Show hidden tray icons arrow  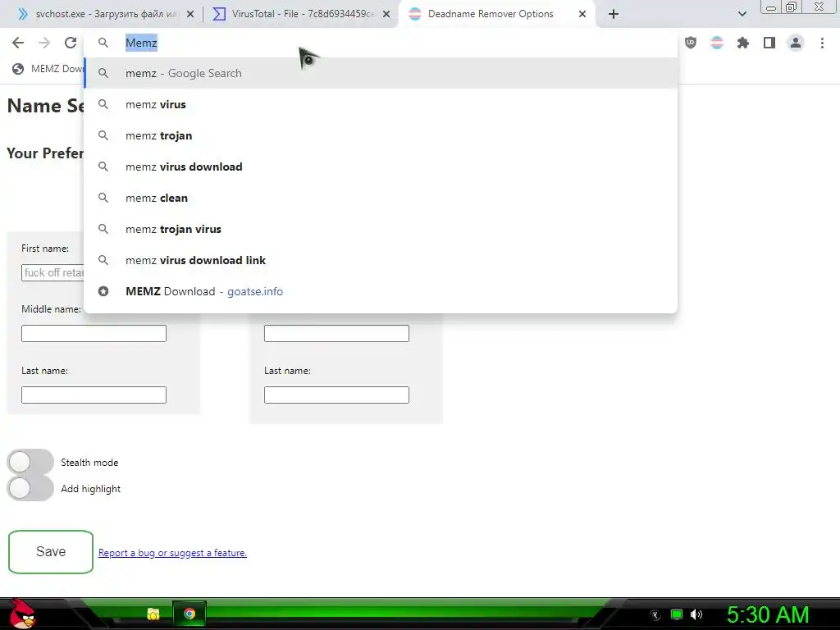coord(655,615)
